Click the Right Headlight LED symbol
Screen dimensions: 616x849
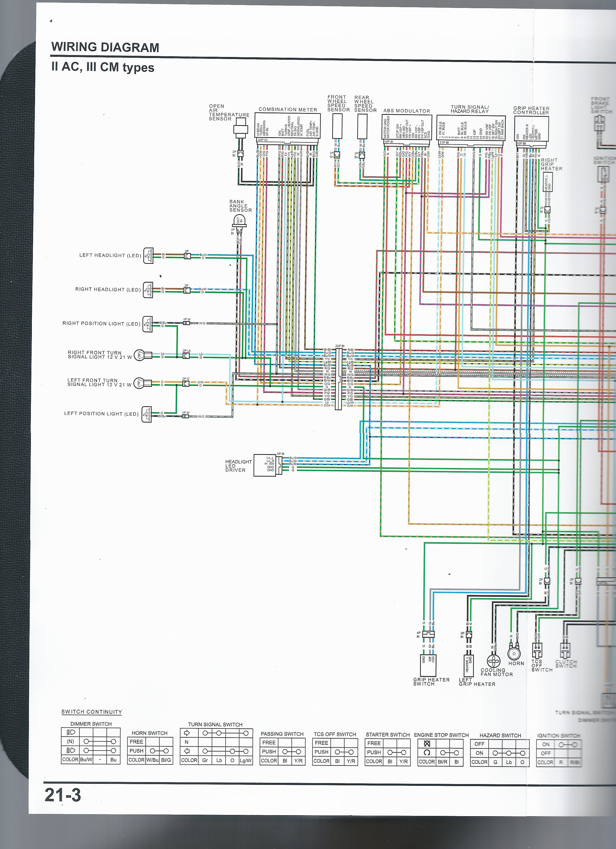[148, 290]
